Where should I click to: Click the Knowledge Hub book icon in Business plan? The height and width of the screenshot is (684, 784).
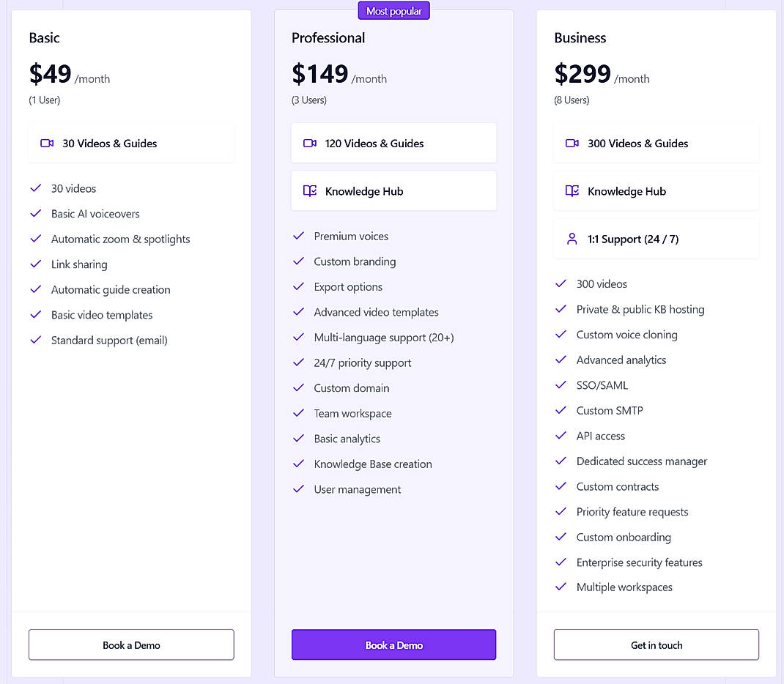[x=572, y=191]
